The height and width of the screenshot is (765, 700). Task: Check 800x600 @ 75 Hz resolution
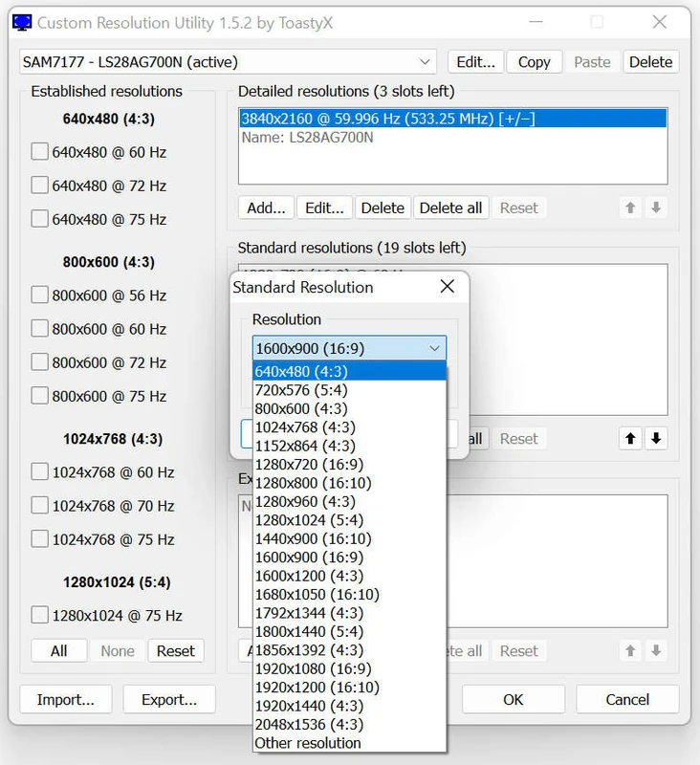point(40,396)
